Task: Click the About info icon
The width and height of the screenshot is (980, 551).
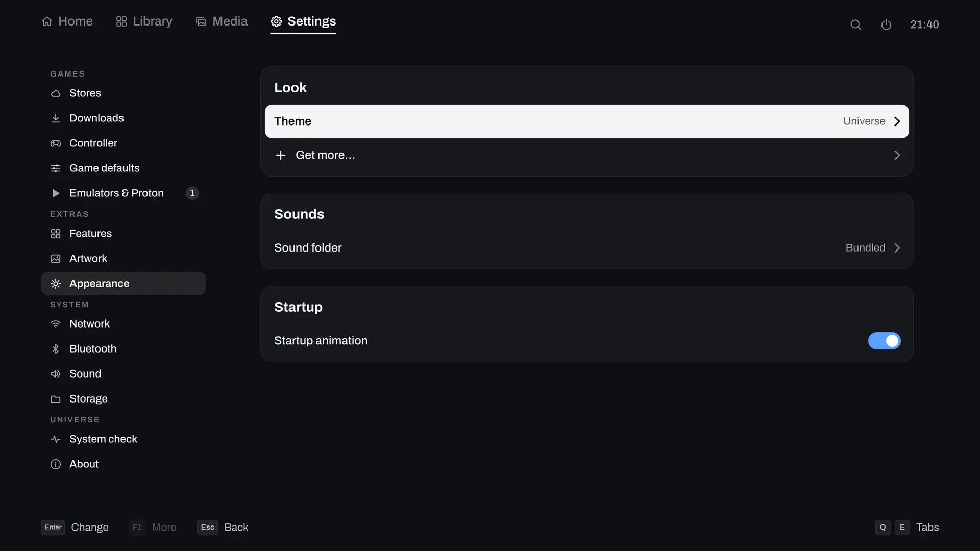Action: point(56,464)
